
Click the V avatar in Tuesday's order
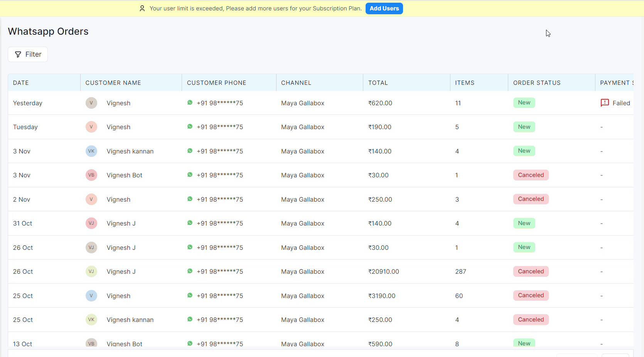pyautogui.click(x=91, y=127)
